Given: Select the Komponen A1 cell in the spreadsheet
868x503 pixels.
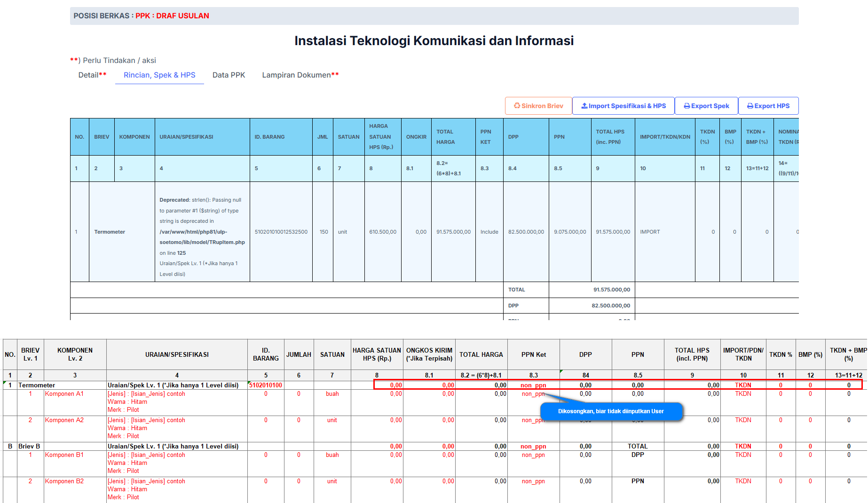Looking at the screenshot, I should click(64, 394).
